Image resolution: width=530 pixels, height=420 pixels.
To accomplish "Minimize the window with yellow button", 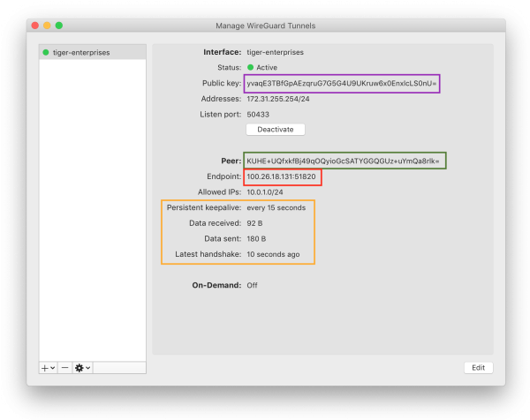I will coord(47,26).
